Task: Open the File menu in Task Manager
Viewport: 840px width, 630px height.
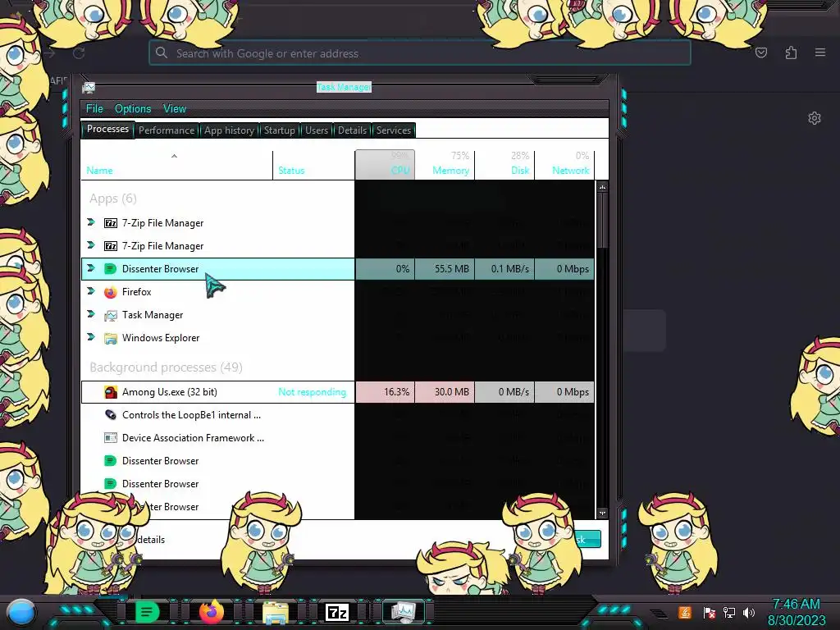Action: click(x=94, y=109)
